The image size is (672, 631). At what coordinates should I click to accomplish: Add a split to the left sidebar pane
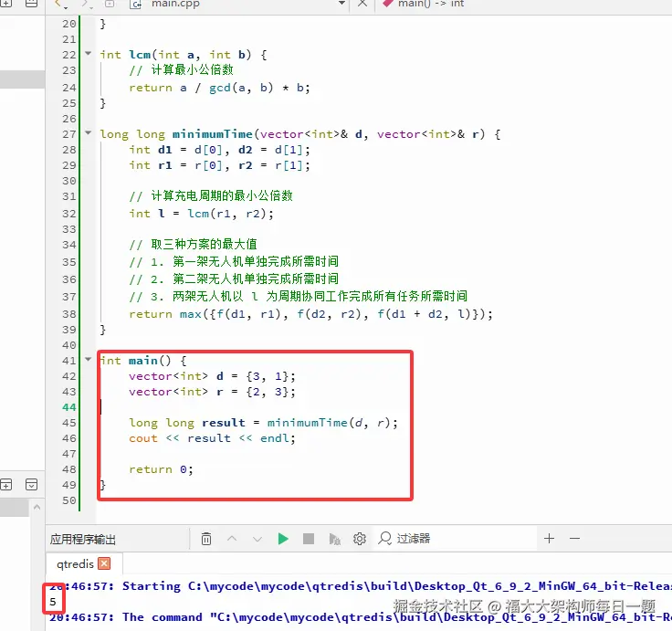6,485
